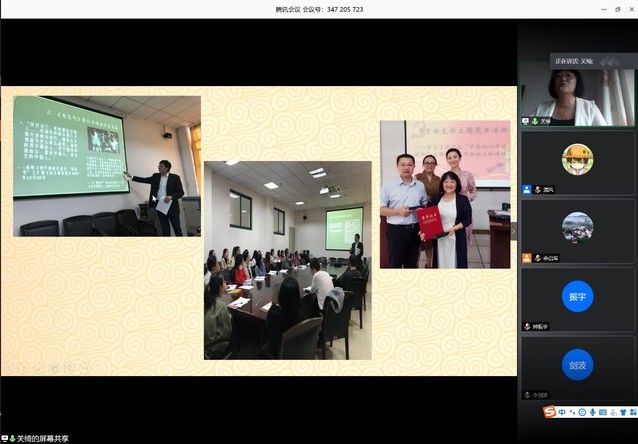Viewport: 638px width, 444px height.
Task: Click the screen share icon beside 关锐的屏幕共享
Action: [x=8, y=438]
